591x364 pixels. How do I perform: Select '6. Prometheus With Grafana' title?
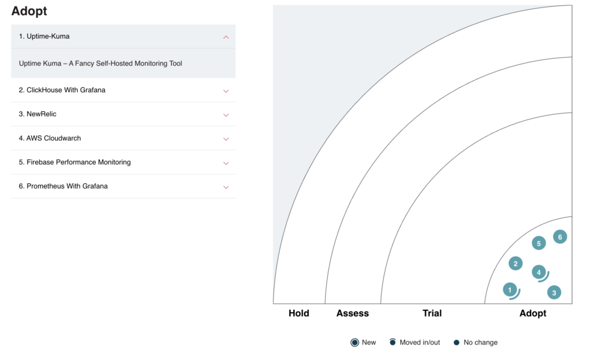coord(63,186)
